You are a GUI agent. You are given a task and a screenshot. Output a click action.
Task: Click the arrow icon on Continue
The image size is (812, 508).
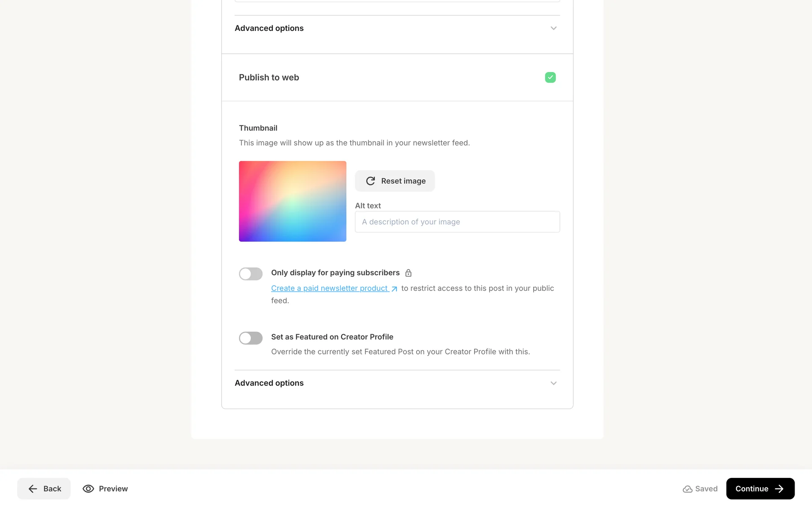tap(779, 489)
